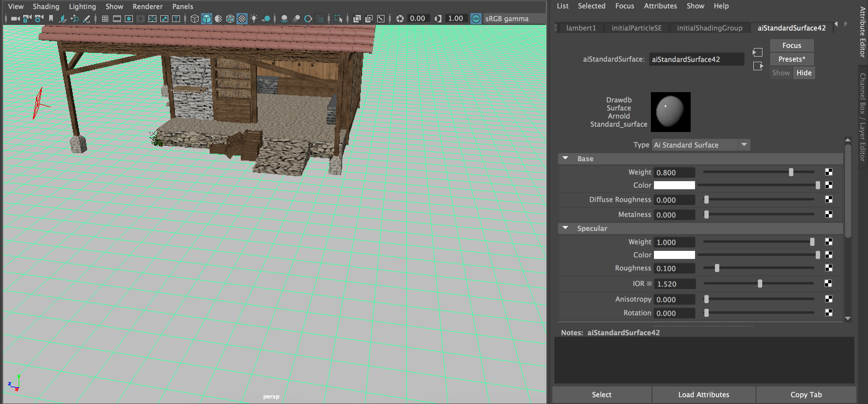Image resolution: width=868 pixels, height=404 pixels.
Task: Click the Presets* button
Action: [x=791, y=59]
